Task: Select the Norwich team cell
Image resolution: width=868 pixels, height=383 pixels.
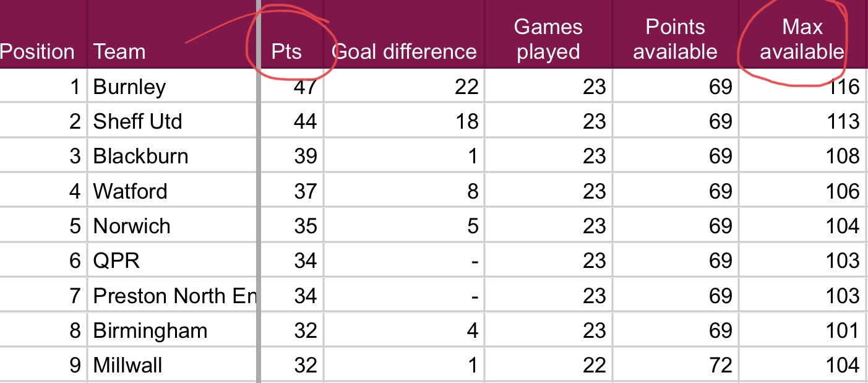Action: [132, 226]
